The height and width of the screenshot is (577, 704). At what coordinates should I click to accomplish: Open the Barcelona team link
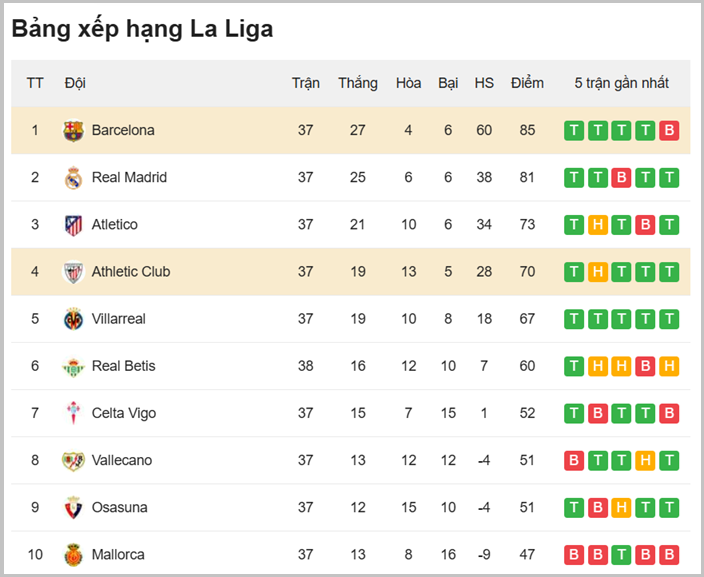123,130
